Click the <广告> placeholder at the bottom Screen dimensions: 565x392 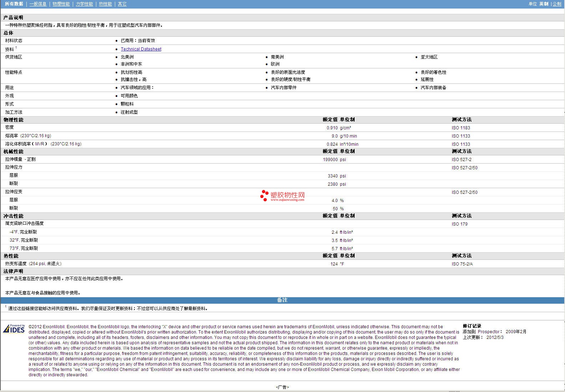[282, 387]
